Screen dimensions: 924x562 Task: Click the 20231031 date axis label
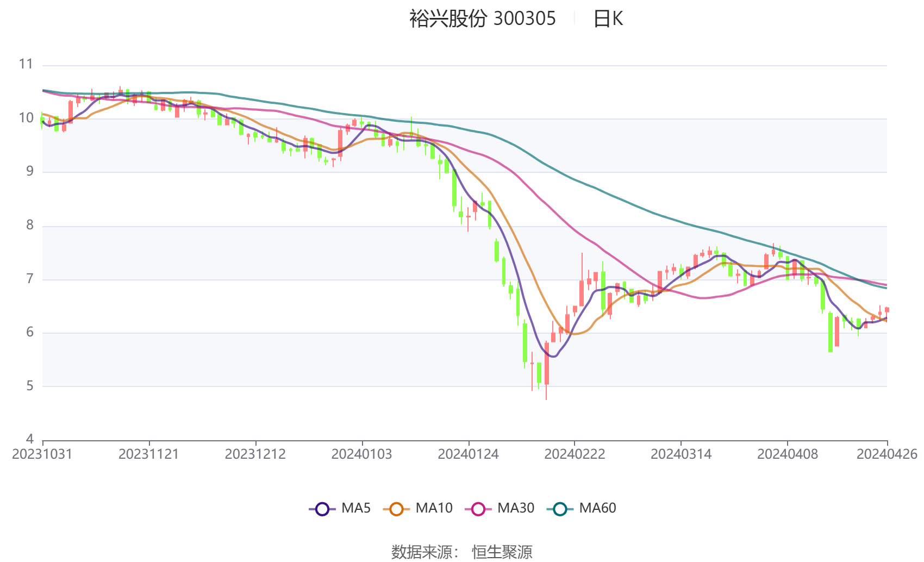pos(42,454)
